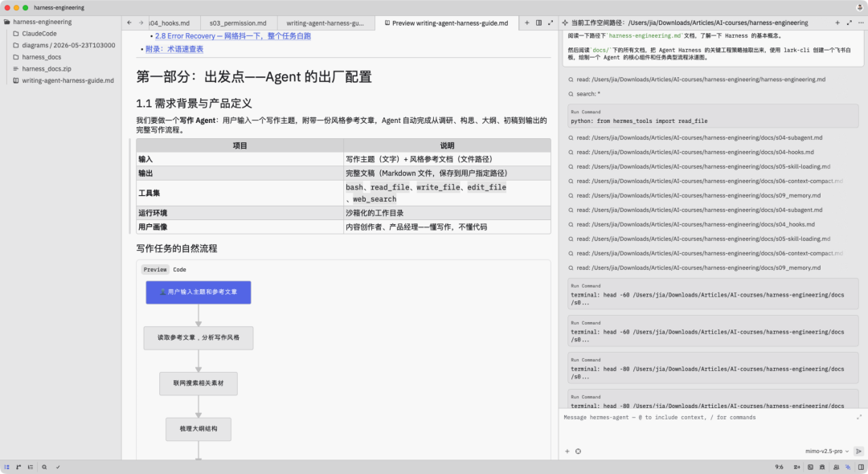The height and width of the screenshot is (474, 868).
Task: Click the 用户画像 table cell
Action: coord(240,227)
